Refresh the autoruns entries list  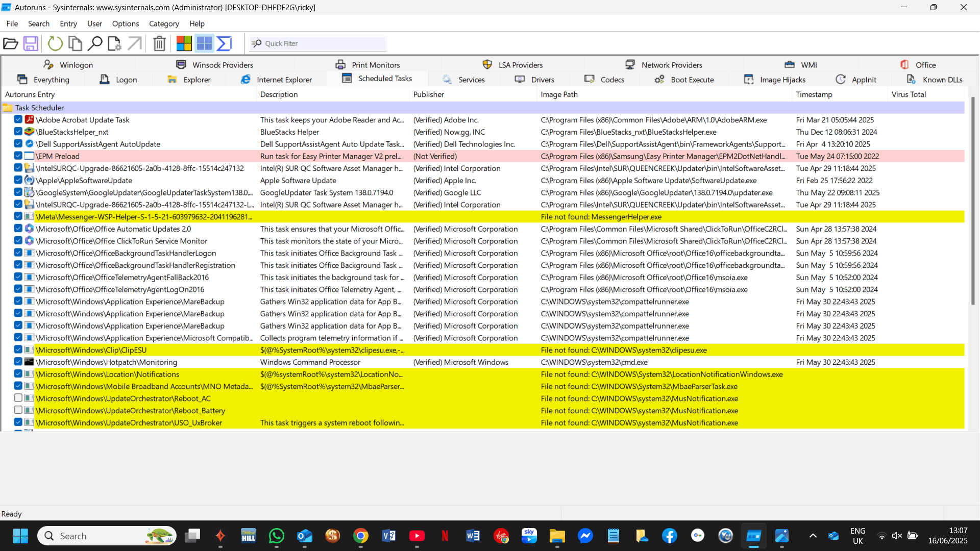pos(55,43)
